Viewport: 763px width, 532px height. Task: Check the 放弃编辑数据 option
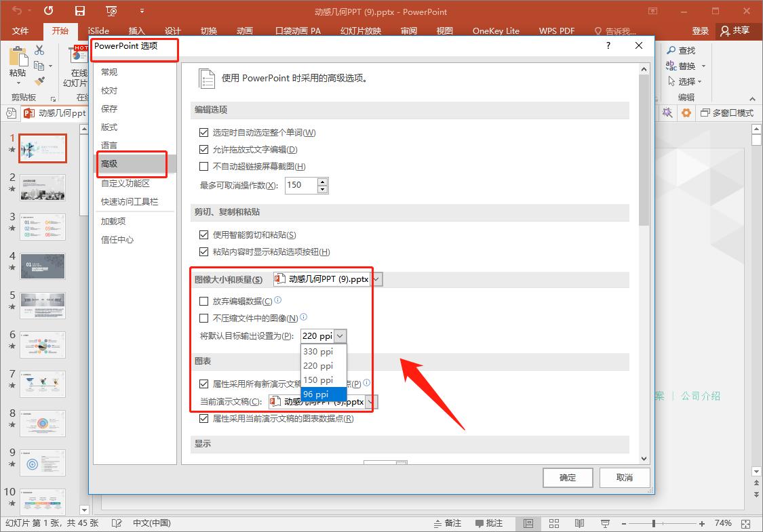coord(203,302)
